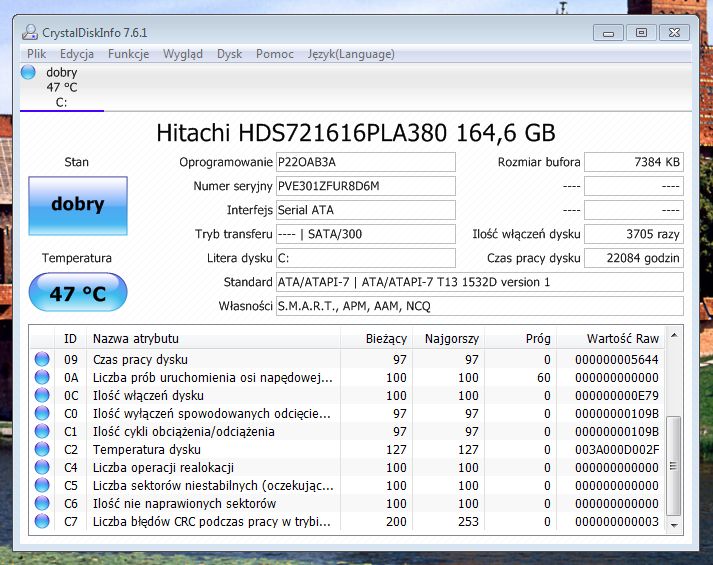Click status orb of attribute C0 row
Viewport: 713px width, 565px height.
coord(42,413)
